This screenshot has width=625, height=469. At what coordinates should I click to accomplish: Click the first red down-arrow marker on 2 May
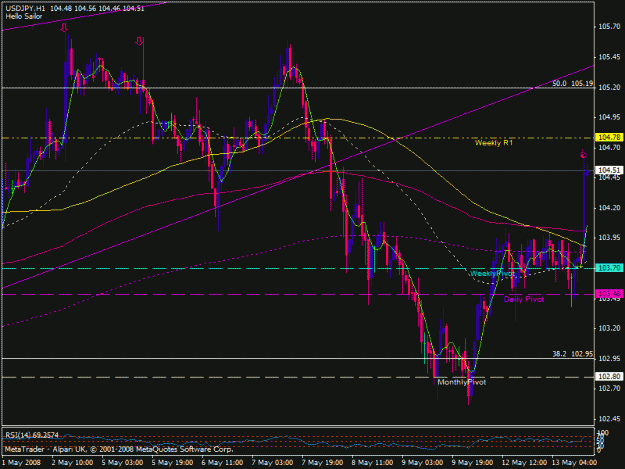tap(64, 27)
